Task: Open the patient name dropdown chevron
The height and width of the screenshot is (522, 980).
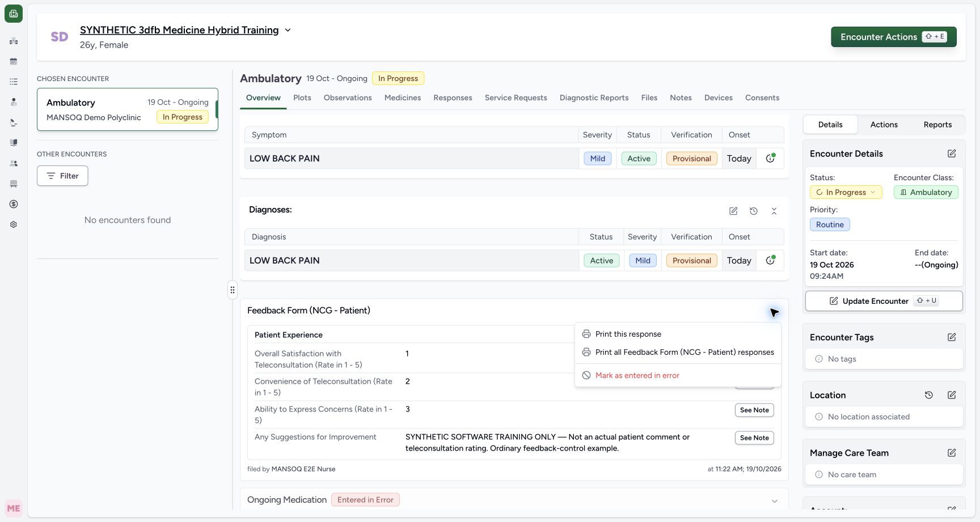Action: click(288, 30)
